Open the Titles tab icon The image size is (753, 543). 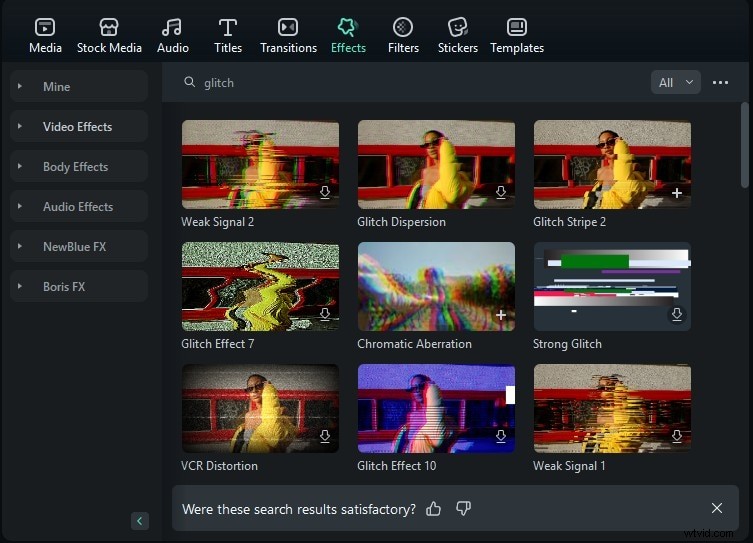(x=228, y=27)
